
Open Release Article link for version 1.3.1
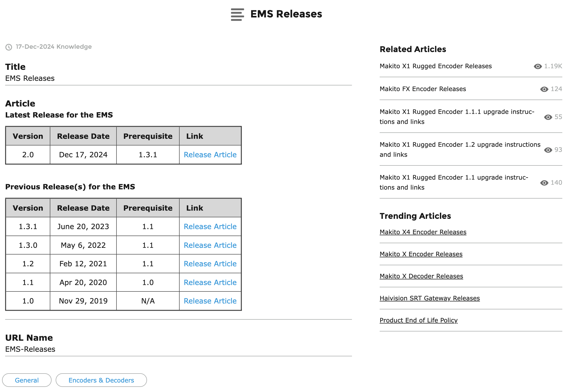pos(210,227)
